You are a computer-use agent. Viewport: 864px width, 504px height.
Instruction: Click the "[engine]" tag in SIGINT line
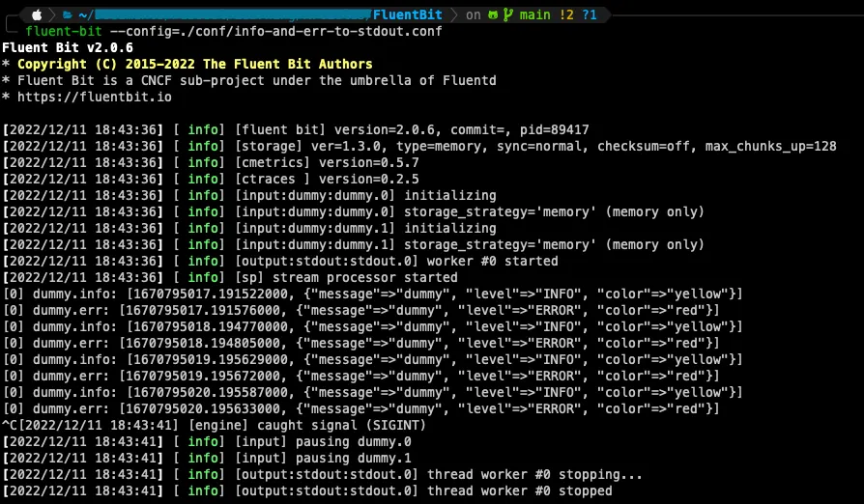click(x=218, y=426)
